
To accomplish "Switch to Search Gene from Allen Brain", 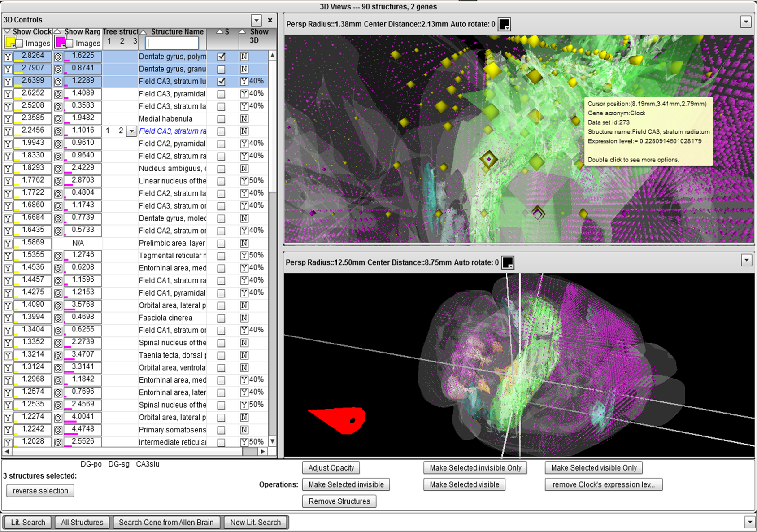I will tap(166, 523).
